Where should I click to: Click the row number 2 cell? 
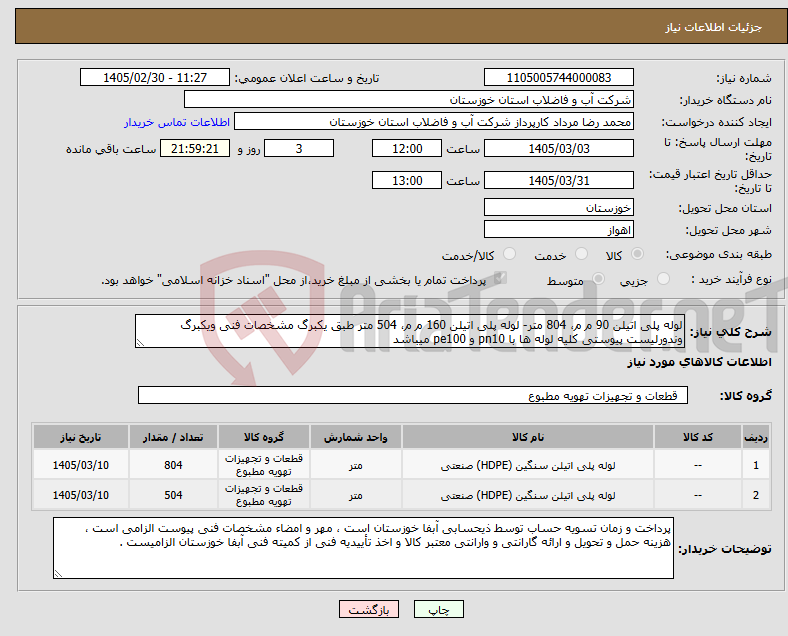click(755, 495)
